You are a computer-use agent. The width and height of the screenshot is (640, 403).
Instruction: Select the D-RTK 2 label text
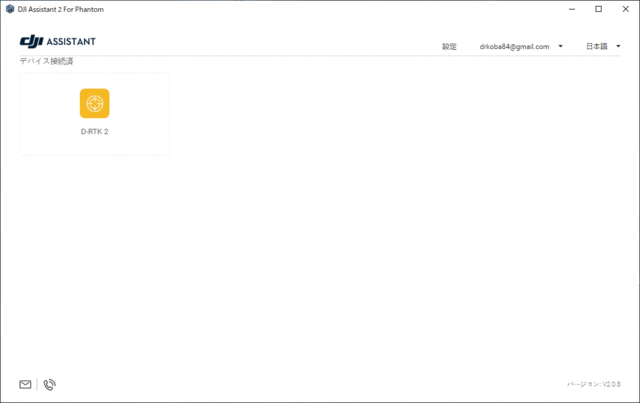[x=94, y=131]
